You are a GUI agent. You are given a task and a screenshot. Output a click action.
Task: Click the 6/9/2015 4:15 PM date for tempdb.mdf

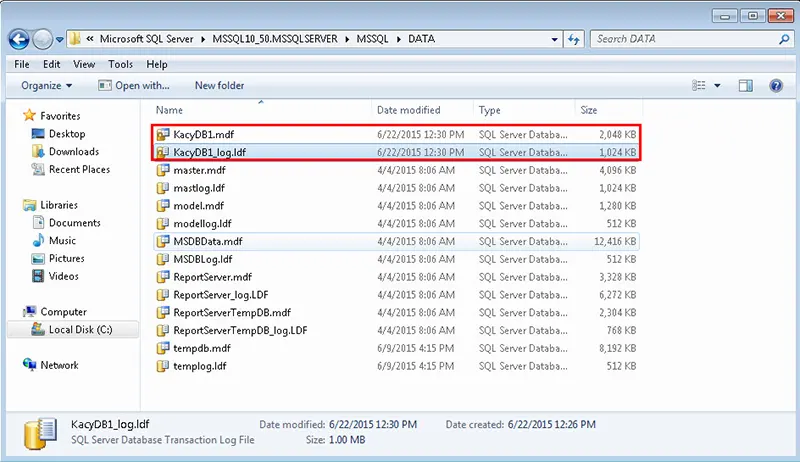tap(416, 348)
